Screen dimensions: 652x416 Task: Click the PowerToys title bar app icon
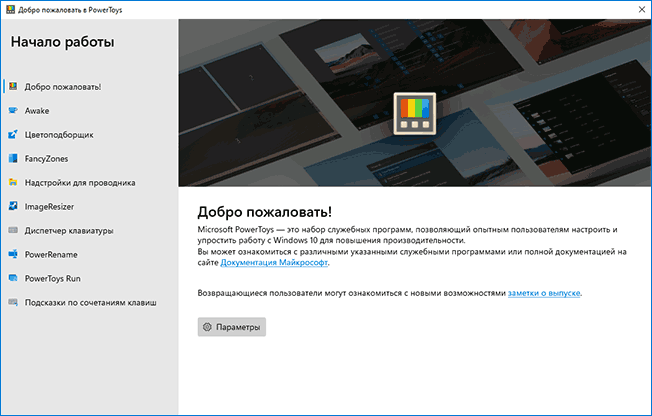click(10, 10)
